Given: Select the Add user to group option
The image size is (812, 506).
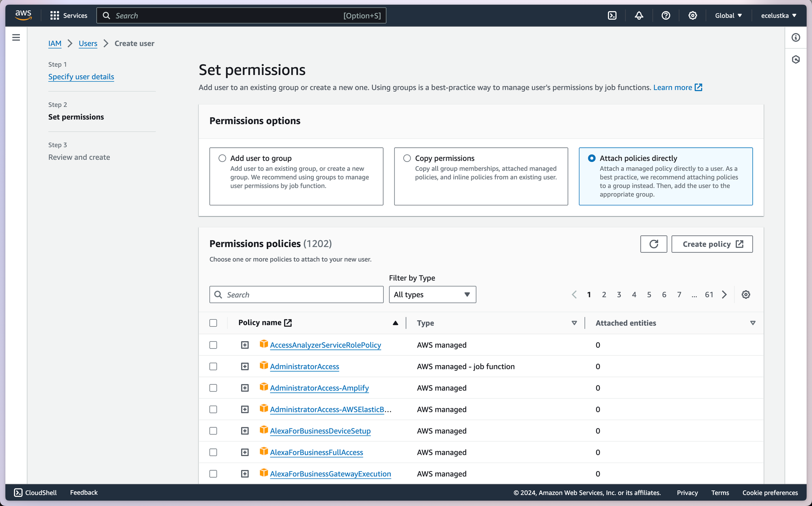Looking at the screenshot, I should click(x=222, y=158).
